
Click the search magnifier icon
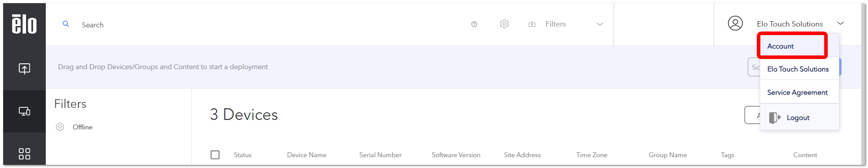(66, 24)
